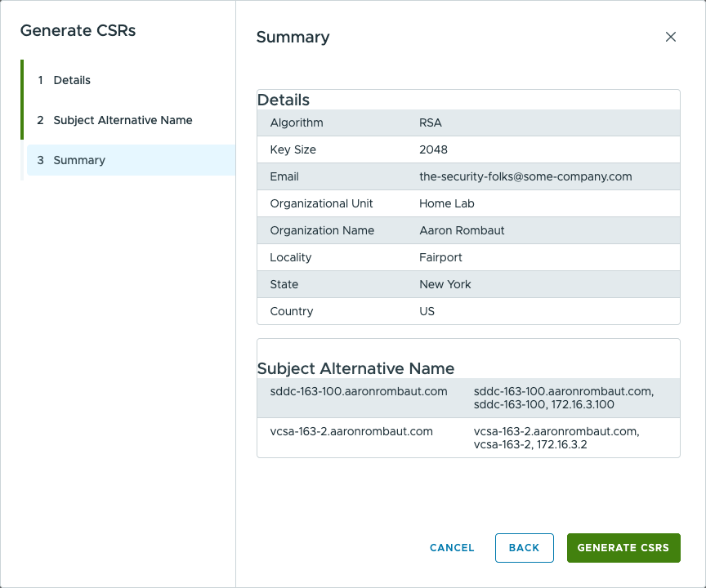Click the sddc-163-100.aaronrombaut.com hostname entry

[x=359, y=391]
